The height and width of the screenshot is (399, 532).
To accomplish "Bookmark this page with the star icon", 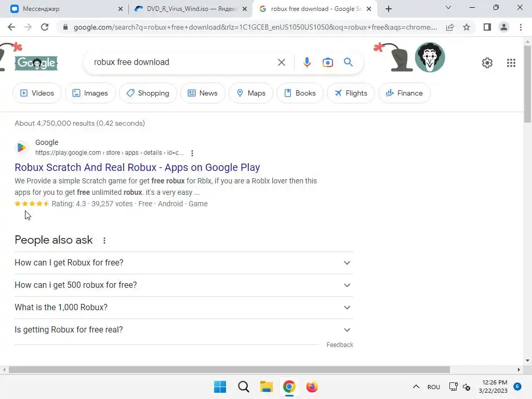I will (467, 27).
